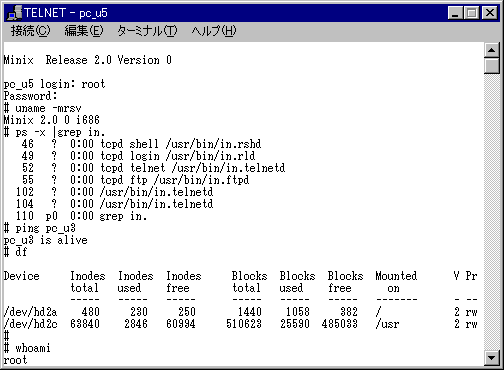Open the 編集(E) edit menu
The width and height of the screenshot is (504, 370).
click(84, 31)
